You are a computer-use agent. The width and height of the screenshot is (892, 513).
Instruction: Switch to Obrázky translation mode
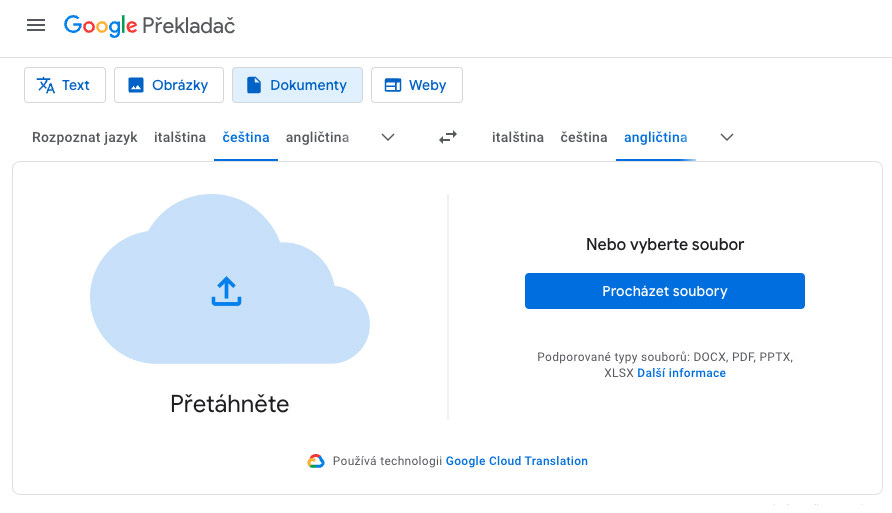click(169, 85)
